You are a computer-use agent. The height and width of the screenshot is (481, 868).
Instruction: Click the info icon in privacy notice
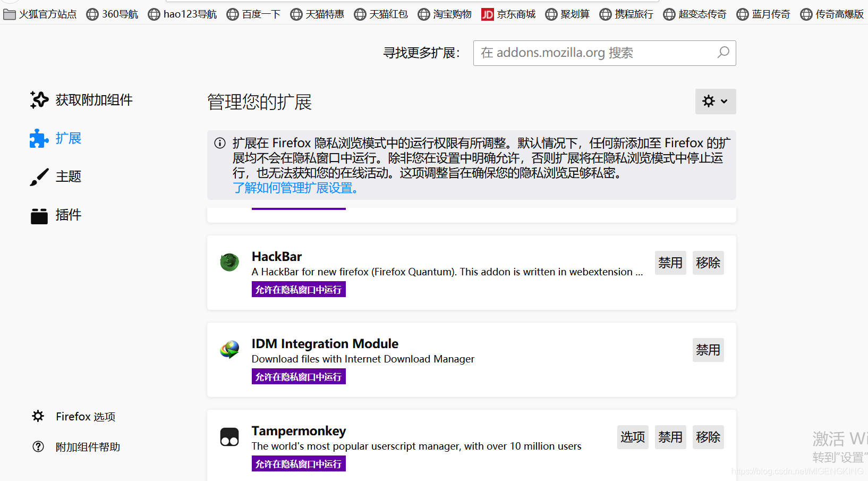(220, 143)
